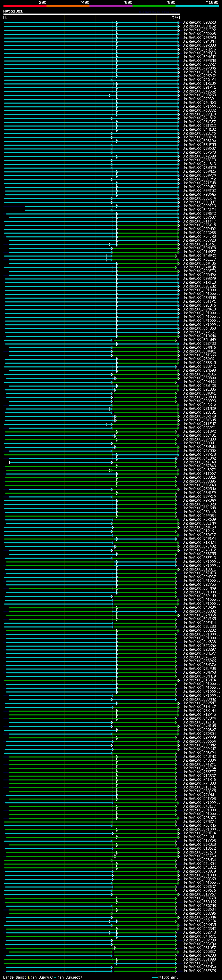
Task: Open hit UniRef100_Q8H162
Action: click(199, 26)
